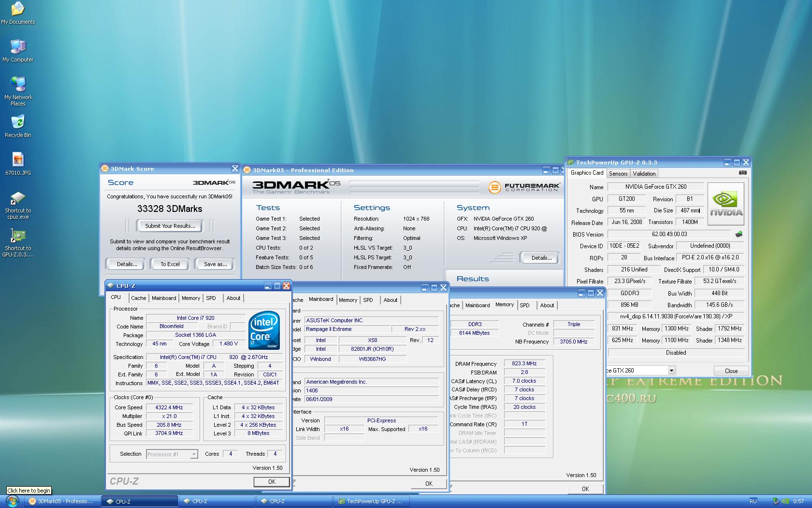
Task: Open the Recycle Bin icon
Action: pos(18,126)
